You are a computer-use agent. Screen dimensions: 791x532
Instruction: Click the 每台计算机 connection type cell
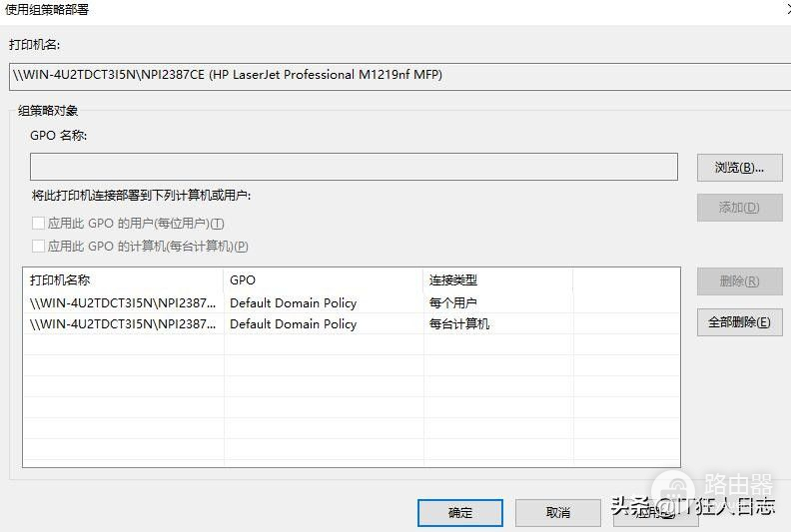[459, 323]
